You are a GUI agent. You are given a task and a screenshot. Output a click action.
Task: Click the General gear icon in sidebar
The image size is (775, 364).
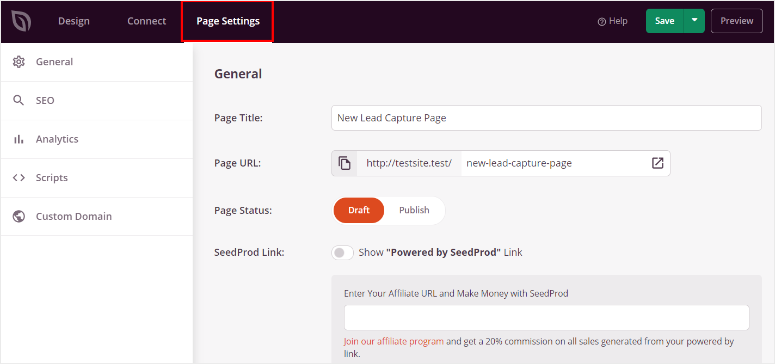point(19,62)
